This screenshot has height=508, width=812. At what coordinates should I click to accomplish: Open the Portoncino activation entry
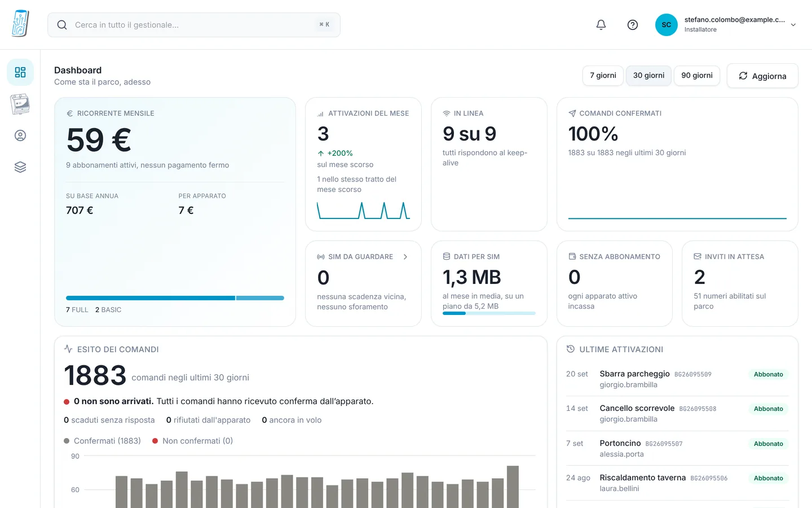(677, 448)
